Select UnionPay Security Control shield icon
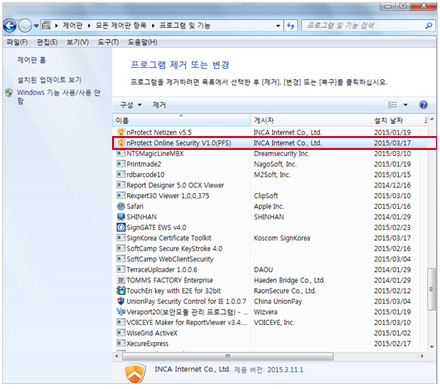The height and width of the screenshot is (389, 440). pyautogui.click(x=121, y=301)
